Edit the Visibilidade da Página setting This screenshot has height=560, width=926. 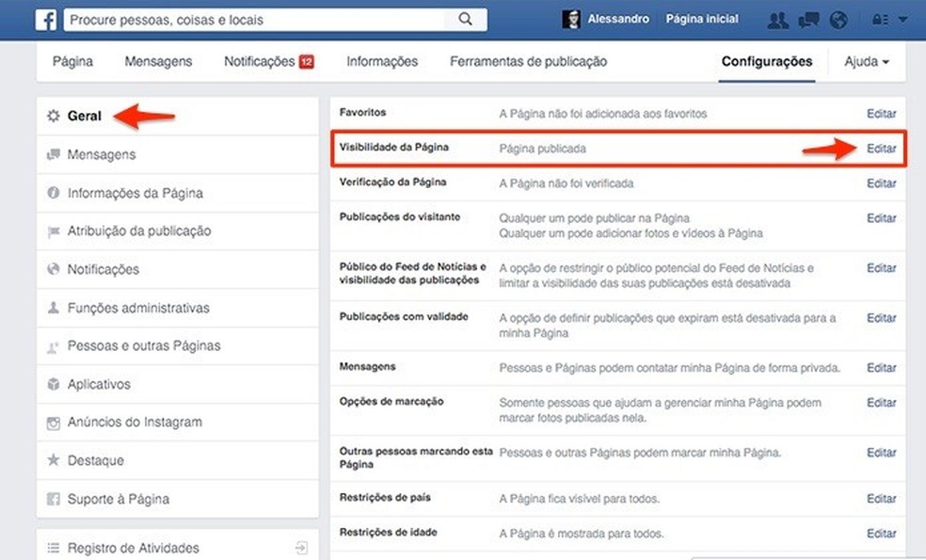[881, 148]
